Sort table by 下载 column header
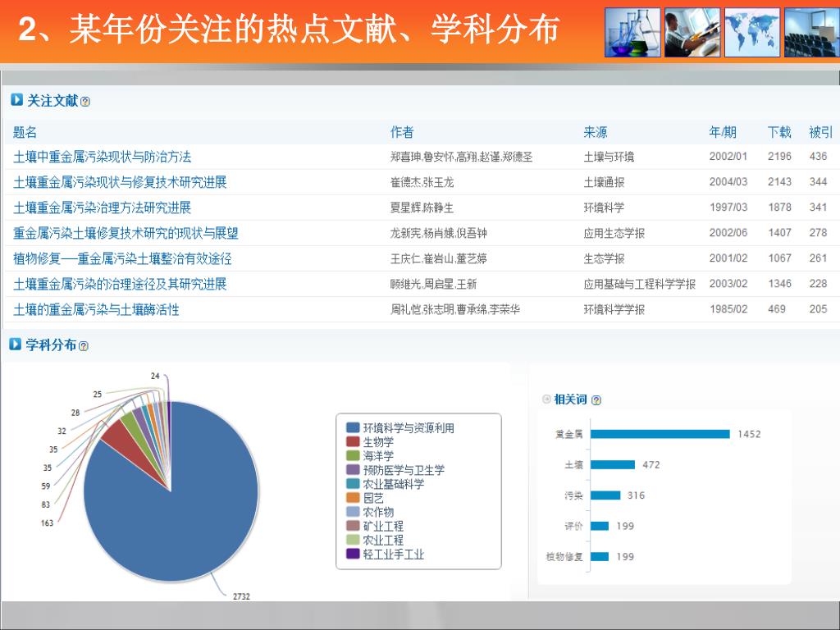The height and width of the screenshot is (630, 840). (x=779, y=132)
